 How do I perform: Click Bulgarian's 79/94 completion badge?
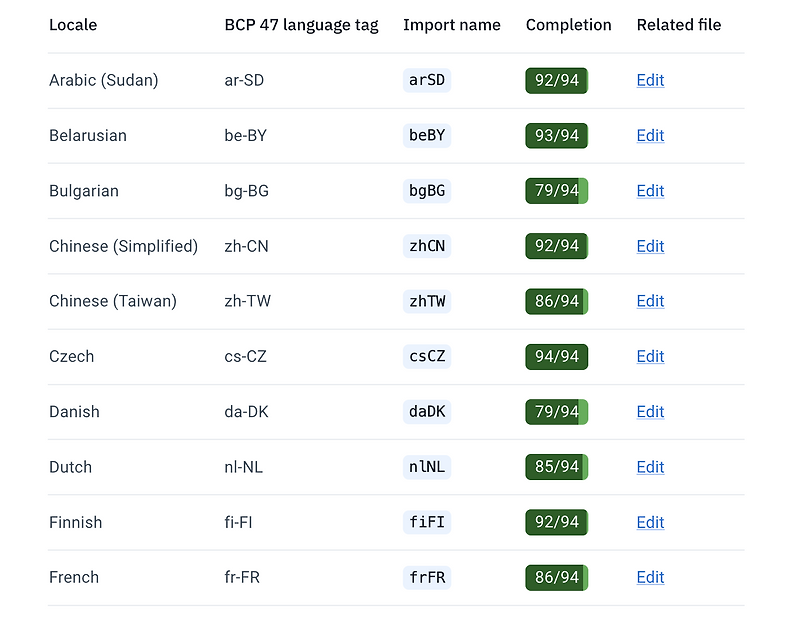[x=557, y=191]
